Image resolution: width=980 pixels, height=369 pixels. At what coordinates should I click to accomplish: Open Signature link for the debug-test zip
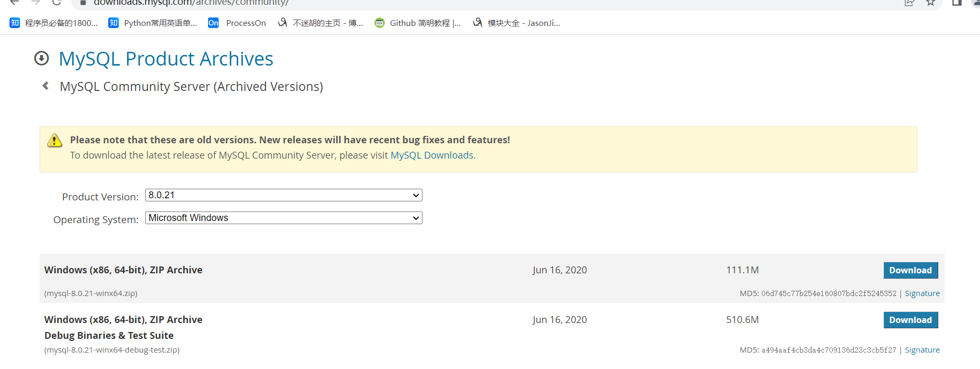922,350
